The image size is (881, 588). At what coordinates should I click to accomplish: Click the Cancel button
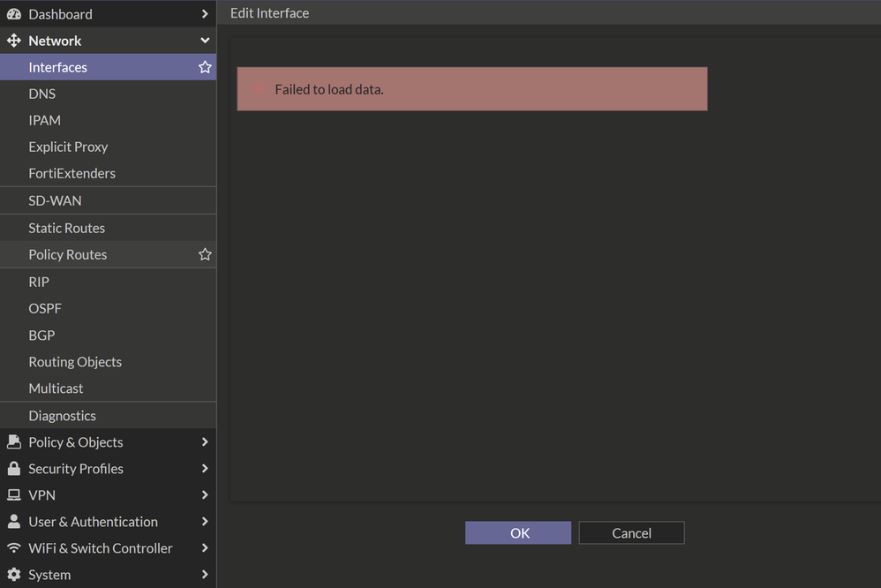[x=631, y=532]
